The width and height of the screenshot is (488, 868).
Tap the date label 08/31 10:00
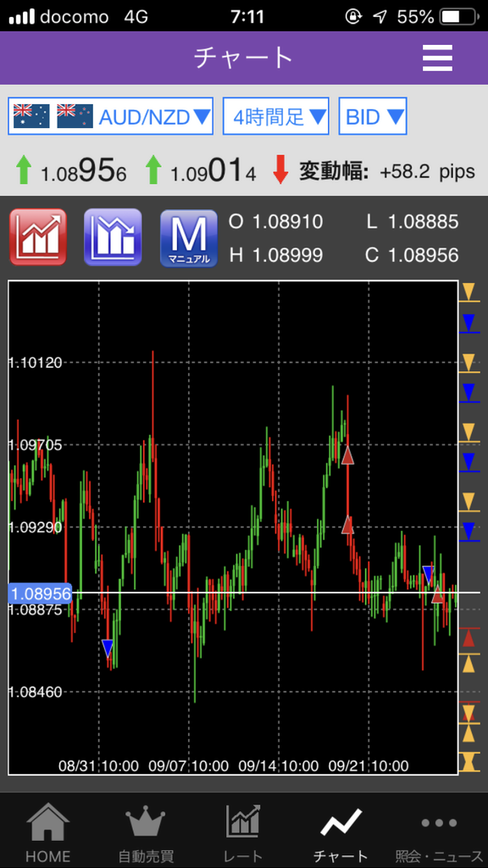tap(98, 766)
